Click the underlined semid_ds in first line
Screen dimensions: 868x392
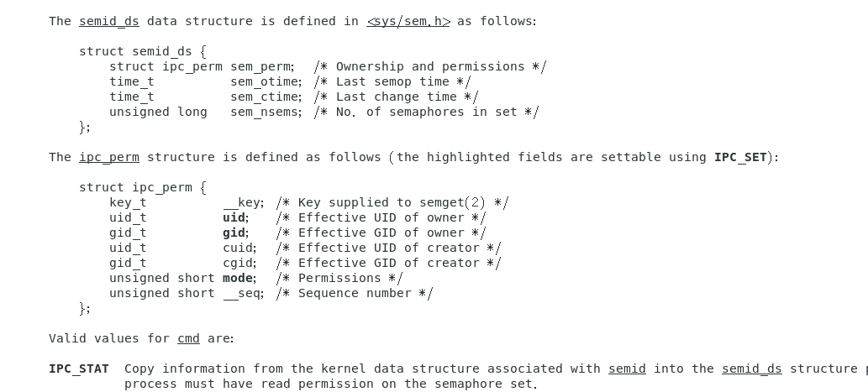coord(109,21)
